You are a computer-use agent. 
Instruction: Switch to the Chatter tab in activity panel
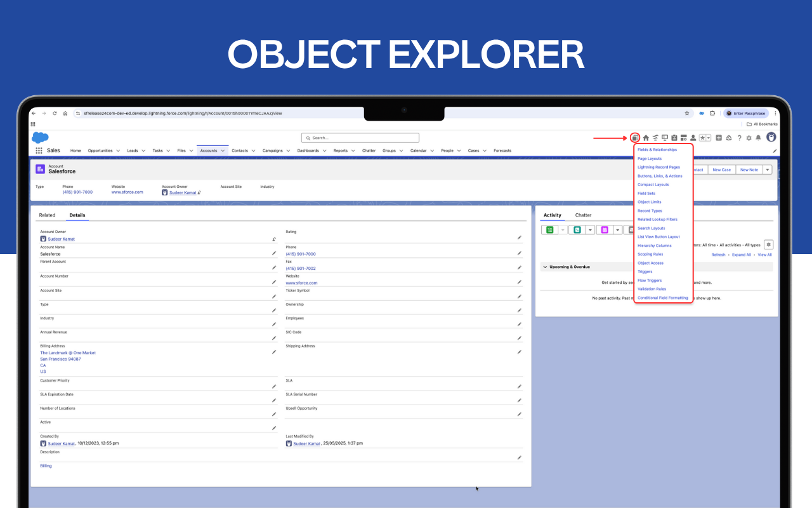pos(583,215)
